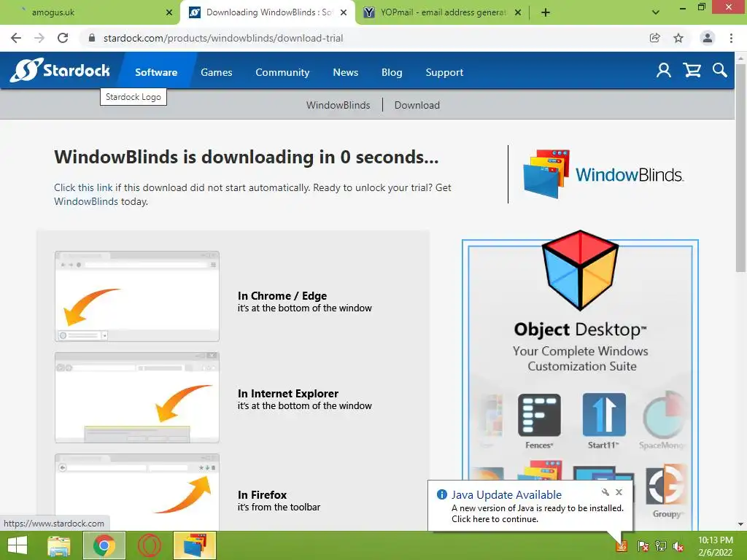The height and width of the screenshot is (560, 747).
Task: Click the Internet Explorer download illustration
Action: [x=136, y=397]
